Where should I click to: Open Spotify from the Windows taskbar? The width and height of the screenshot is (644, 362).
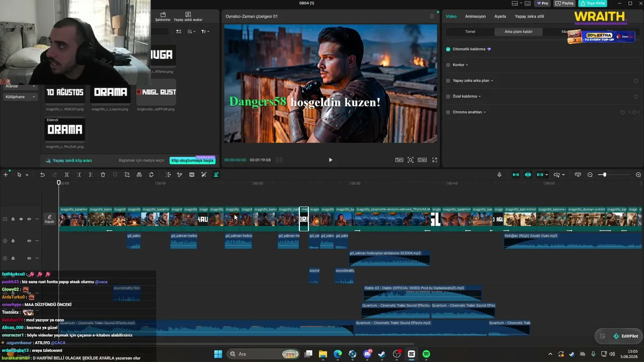coord(426,354)
